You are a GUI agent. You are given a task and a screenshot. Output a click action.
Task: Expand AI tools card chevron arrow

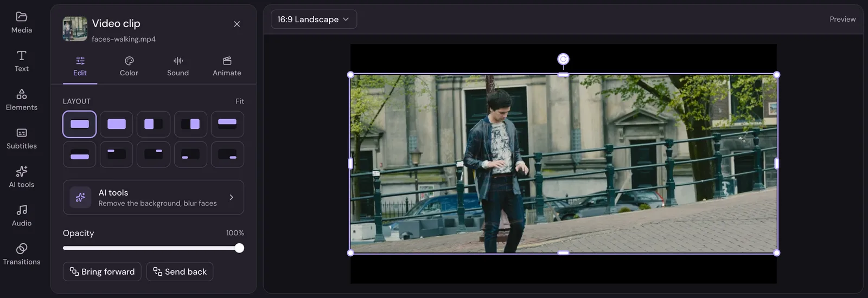click(x=232, y=197)
